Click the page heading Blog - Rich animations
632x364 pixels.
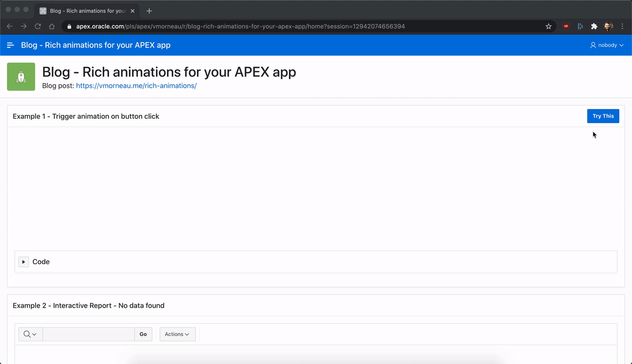(x=169, y=72)
